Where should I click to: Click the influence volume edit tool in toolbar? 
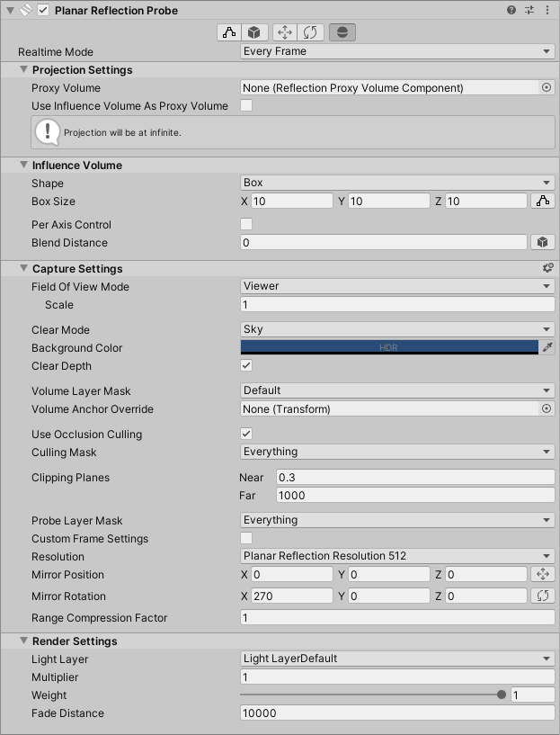229,32
